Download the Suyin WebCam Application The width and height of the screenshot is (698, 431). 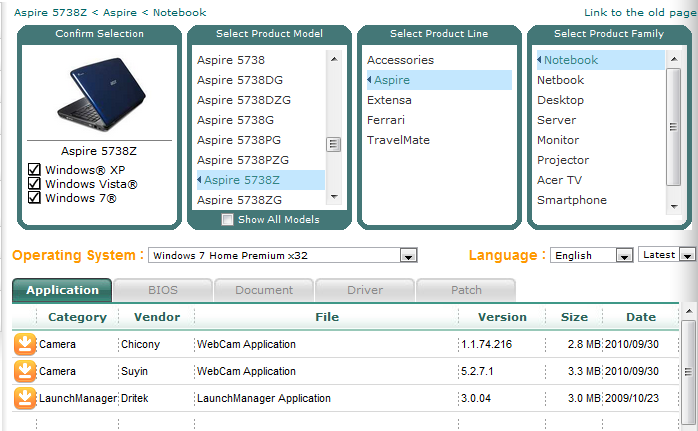pyautogui.click(x=24, y=371)
